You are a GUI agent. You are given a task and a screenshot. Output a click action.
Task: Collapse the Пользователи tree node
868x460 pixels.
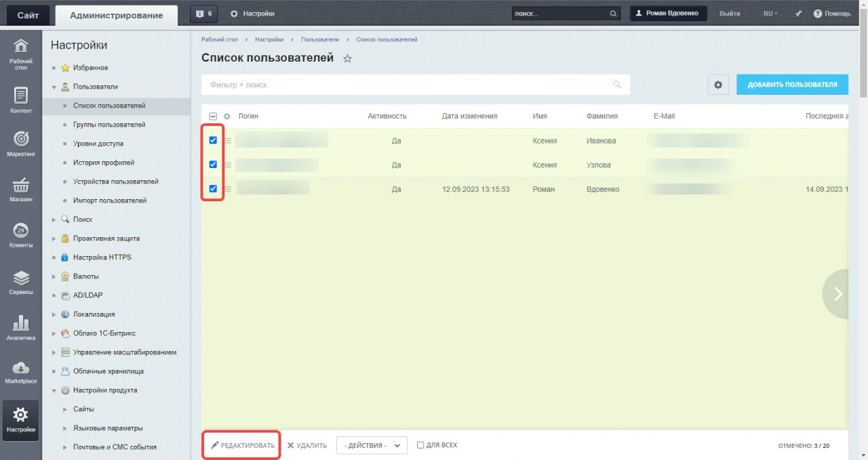[54, 87]
